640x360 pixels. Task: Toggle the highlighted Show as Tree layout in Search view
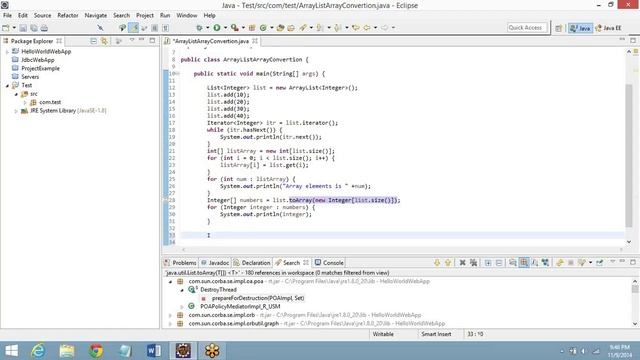[x=524, y=262]
